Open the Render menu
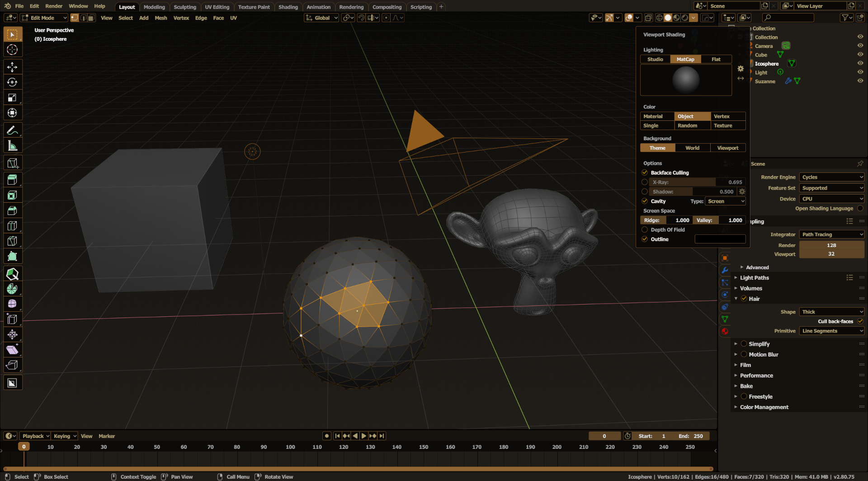The width and height of the screenshot is (868, 481). point(54,6)
